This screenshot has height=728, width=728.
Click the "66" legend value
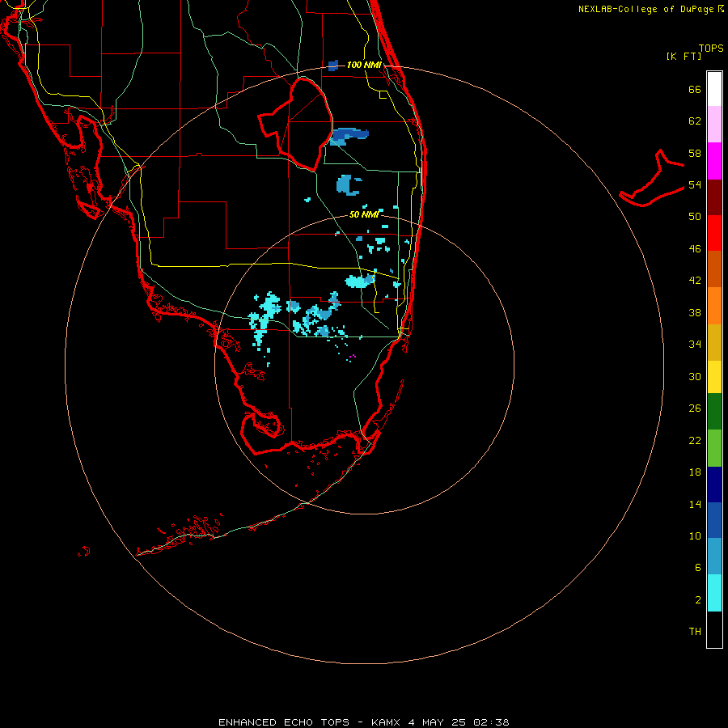pyautogui.click(x=695, y=90)
